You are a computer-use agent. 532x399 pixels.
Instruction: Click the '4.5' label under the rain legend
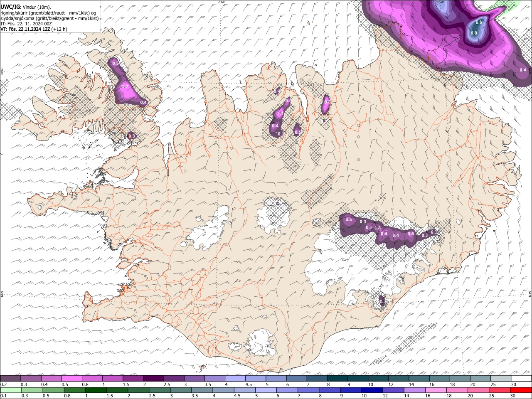pos(237,396)
